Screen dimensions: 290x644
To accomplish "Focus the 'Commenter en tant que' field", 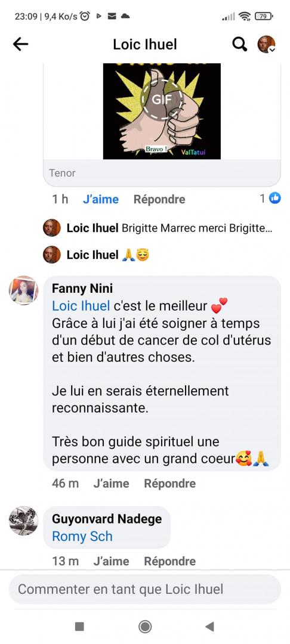I will (x=145, y=589).
